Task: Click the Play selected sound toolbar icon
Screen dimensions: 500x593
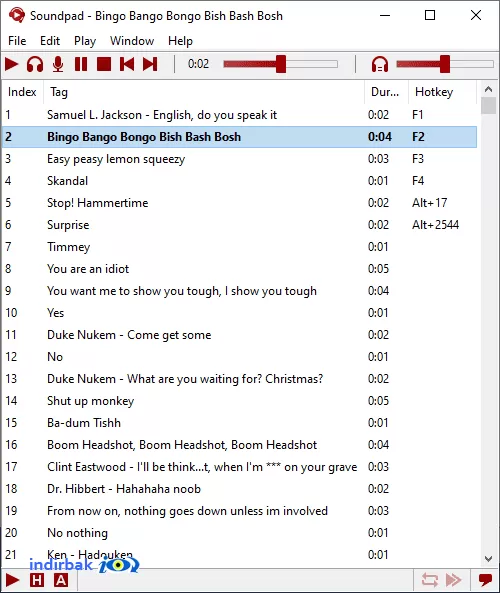Action: coord(12,64)
